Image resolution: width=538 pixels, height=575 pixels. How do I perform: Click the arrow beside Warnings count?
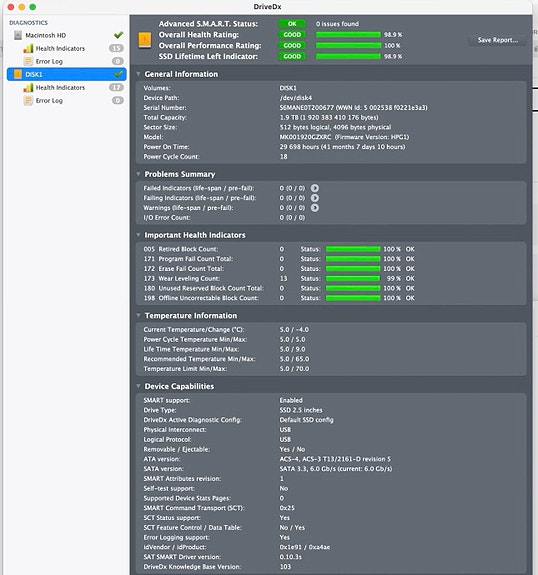coord(315,208)
